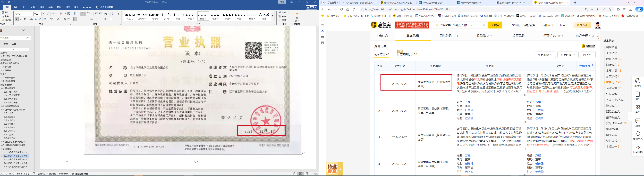Open the 引用 ribbon tab
Screen dimensions: 644x176
click(42, 7)
